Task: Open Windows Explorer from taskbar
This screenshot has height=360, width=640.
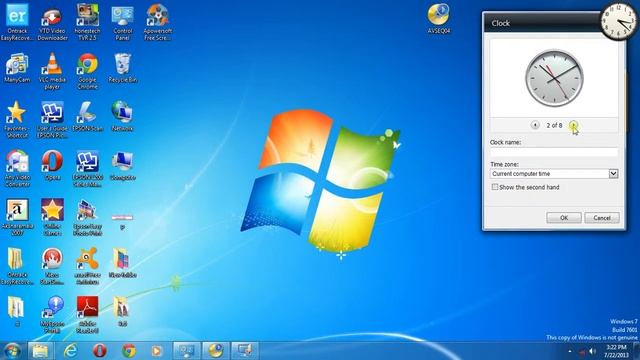Action: pos(40,351)
